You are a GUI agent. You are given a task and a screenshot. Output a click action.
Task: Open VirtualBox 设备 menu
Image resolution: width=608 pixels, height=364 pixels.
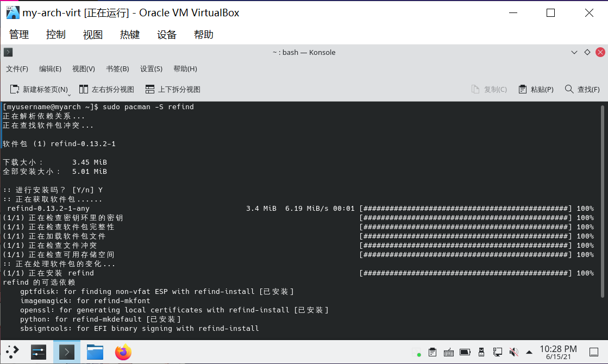click(167, 35)
